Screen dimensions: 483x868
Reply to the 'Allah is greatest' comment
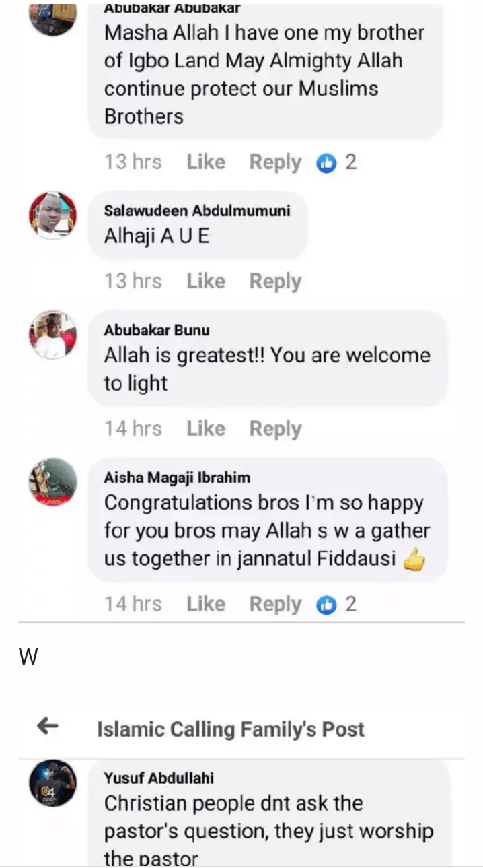click(275, 428)
